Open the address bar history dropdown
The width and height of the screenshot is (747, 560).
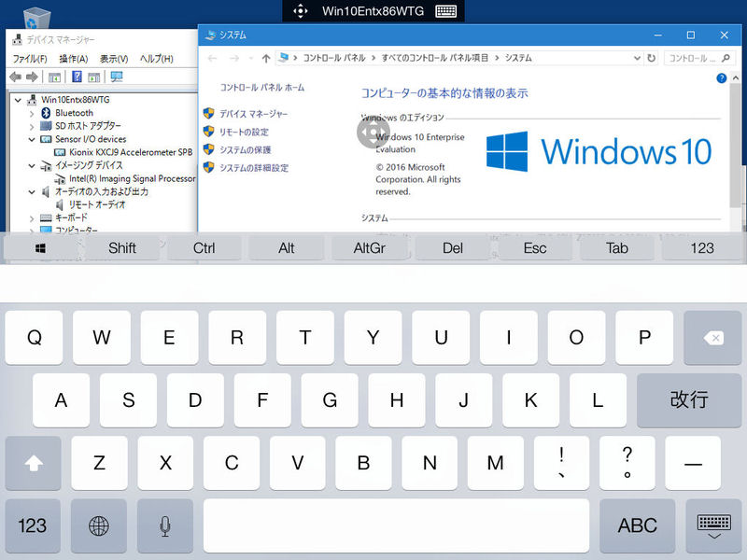(x=637, y=58)
